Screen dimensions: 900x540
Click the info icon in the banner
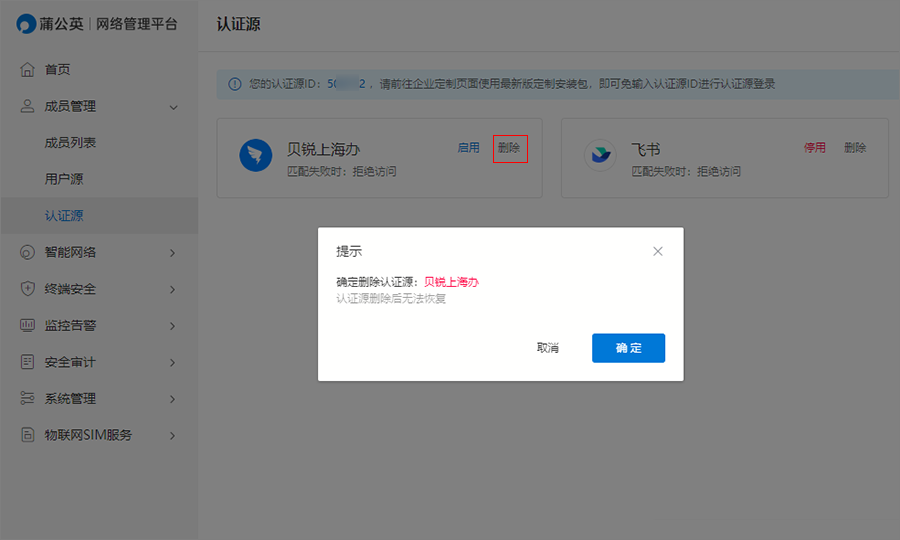[235, 84]
